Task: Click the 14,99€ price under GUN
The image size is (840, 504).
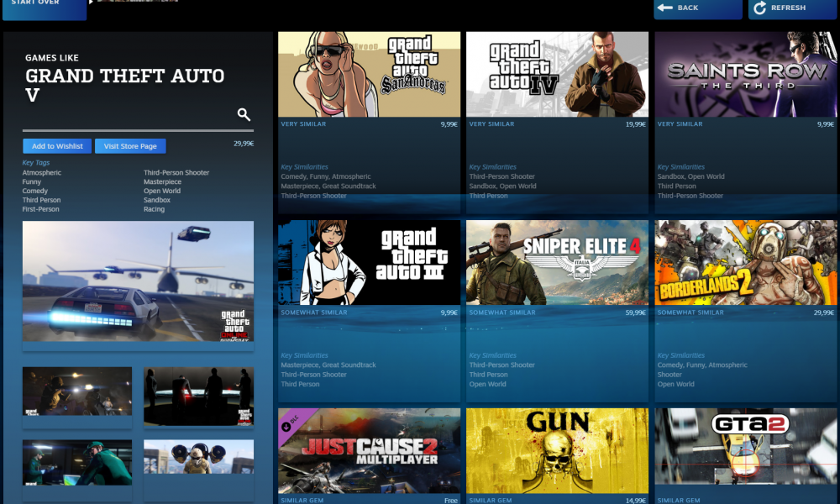Action: (x=635, y=501)
